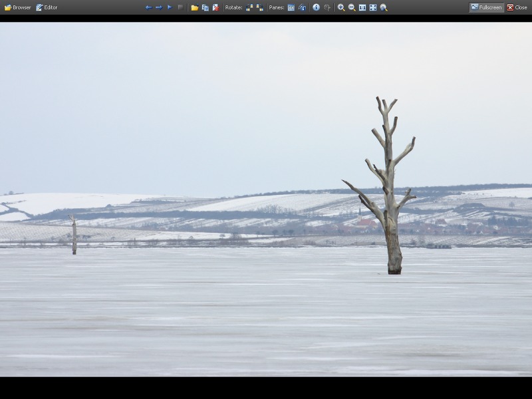The image size is (532, 399).
Task: Set zoom to actual size 1:1
Action: point(362,7)
